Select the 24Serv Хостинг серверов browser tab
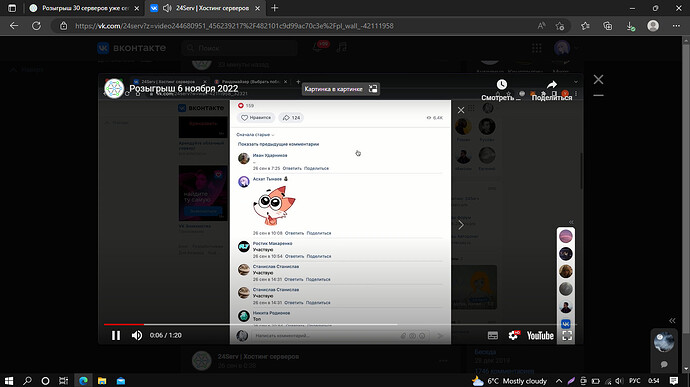Image resolution: width=690 pixels, height=387 pixels. click(213, 8)
